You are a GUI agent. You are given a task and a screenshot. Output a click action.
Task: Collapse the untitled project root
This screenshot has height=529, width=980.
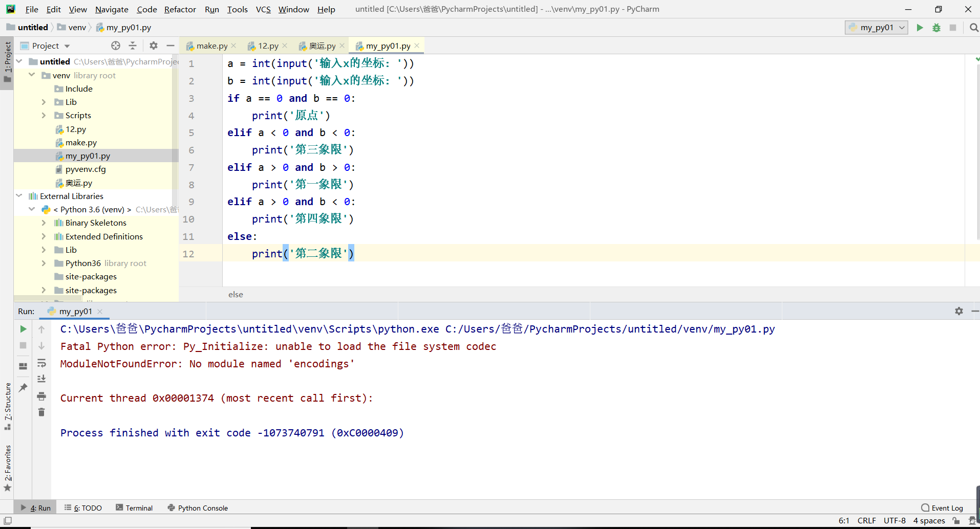pos(19,61)
